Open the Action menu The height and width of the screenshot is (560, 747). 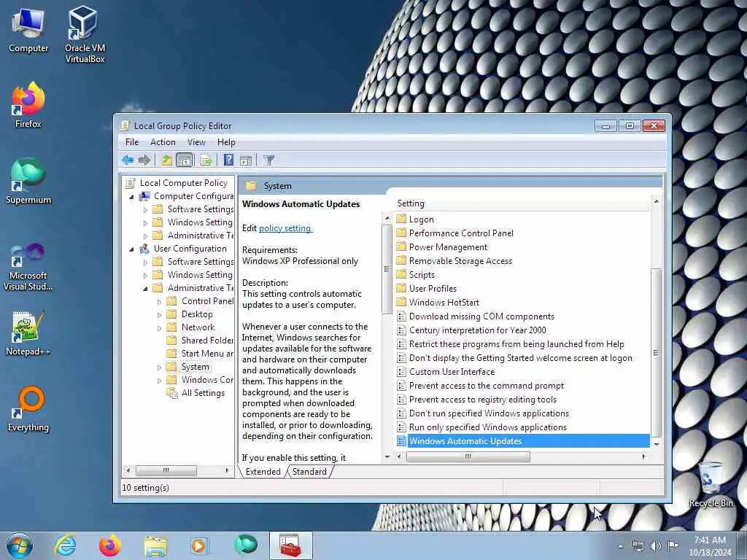pos(163,142)
